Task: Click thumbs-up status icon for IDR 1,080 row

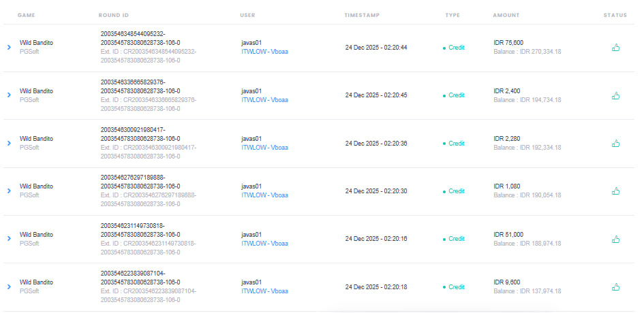Action: (615, 191)
